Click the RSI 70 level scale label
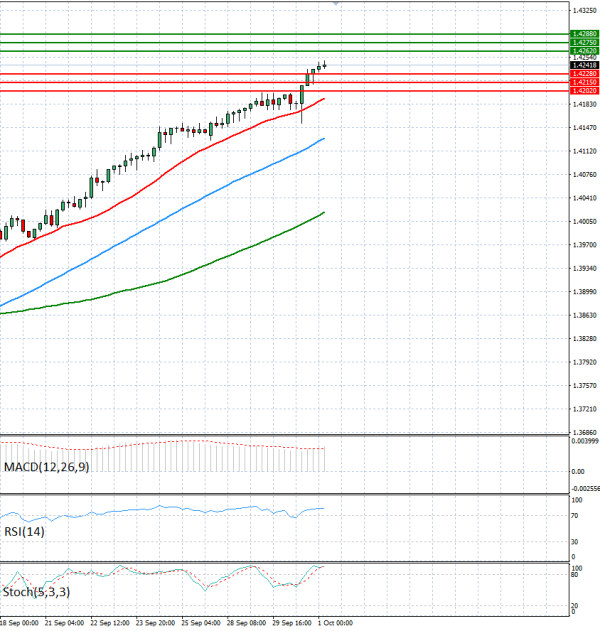The width and height of the screenshot is (600, 631). (x=575, y=516)
